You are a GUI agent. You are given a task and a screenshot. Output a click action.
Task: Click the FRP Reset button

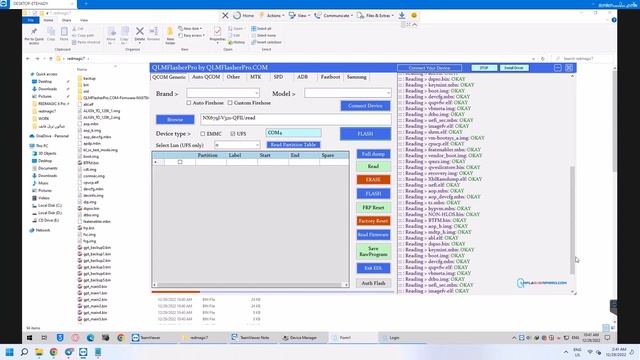373,207
